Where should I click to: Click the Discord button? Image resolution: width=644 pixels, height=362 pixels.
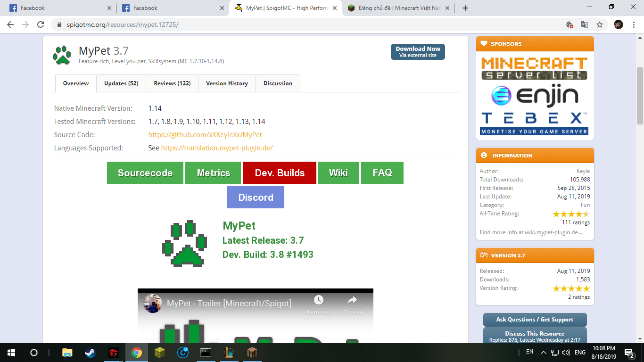(x=256, y=197)
